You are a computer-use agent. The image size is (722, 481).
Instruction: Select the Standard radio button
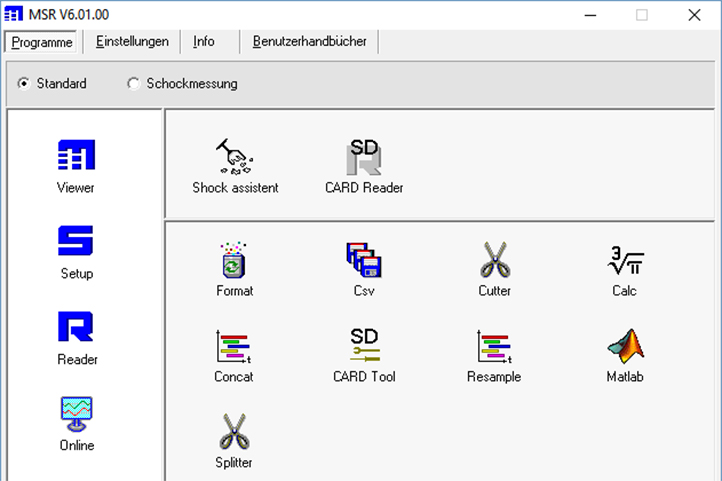pyautogui.click(x=24, y=84)
